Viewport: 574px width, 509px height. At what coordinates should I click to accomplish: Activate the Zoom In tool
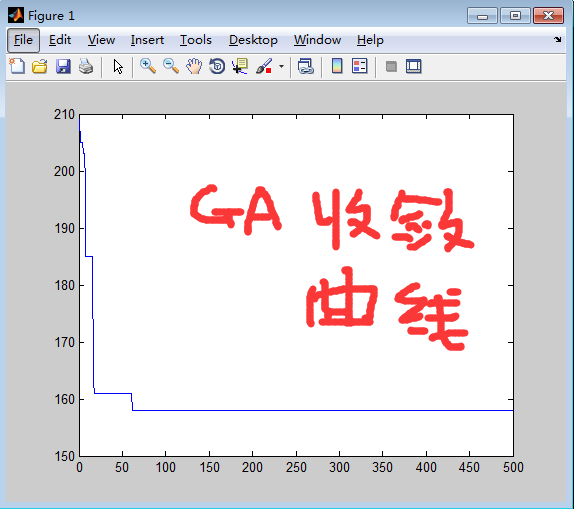[148, 66]
